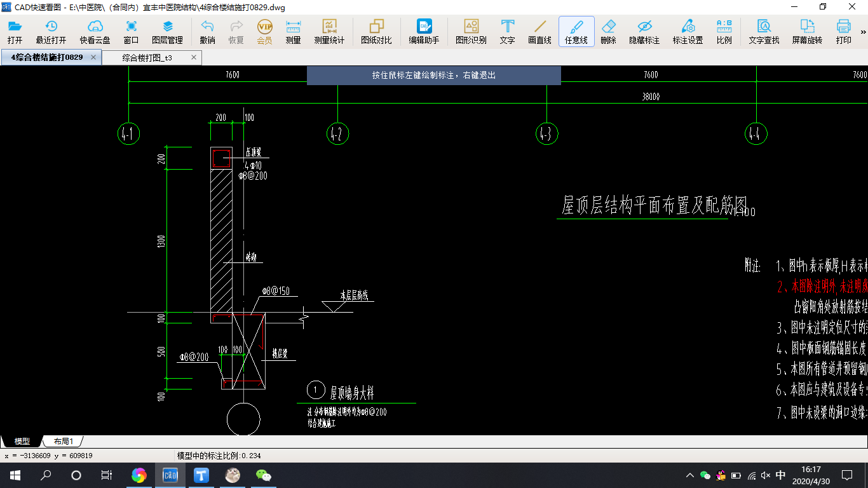This screenshot has height=488, width=868.
Task: Undo last action with 撤销
Action: (x=207, y=32)
